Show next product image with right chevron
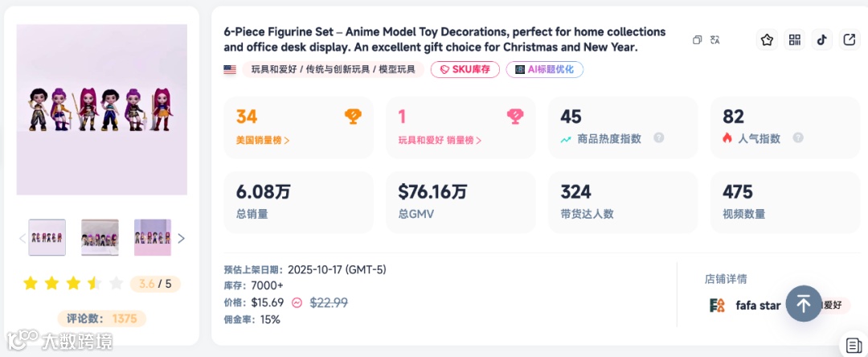The width and height of the screenshot is (868, 357). click(182, 238)
